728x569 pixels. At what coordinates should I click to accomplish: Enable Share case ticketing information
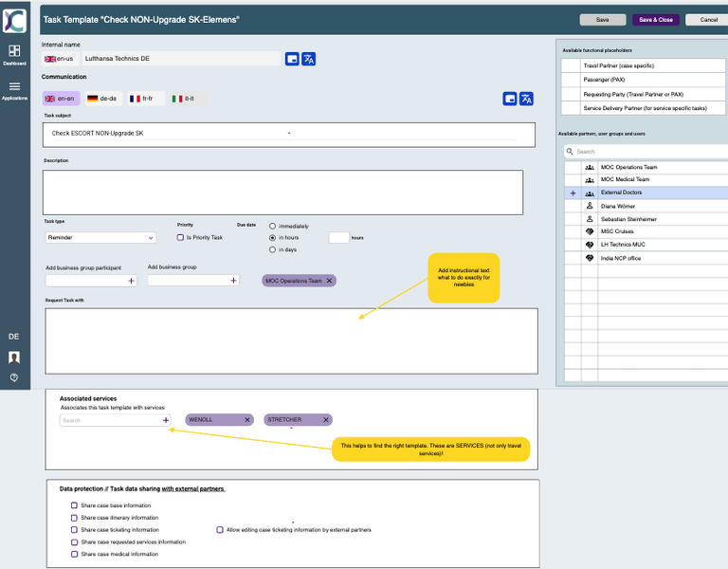(x=74, y=529)
